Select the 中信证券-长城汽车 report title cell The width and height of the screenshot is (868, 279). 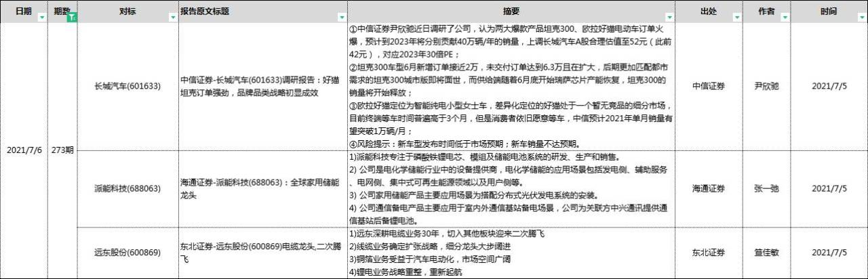click(262, 87)
